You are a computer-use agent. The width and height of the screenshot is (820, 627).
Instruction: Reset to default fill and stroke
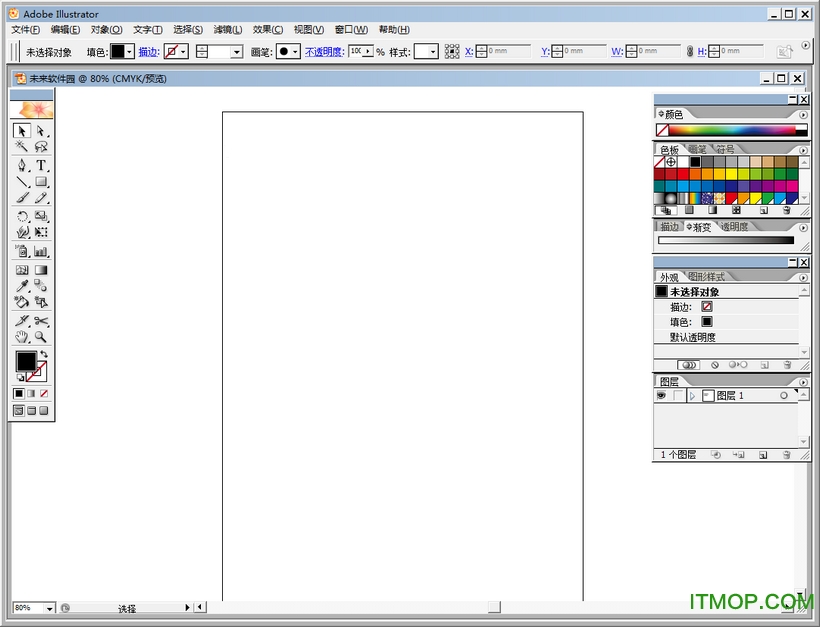[x=20, y=377]
